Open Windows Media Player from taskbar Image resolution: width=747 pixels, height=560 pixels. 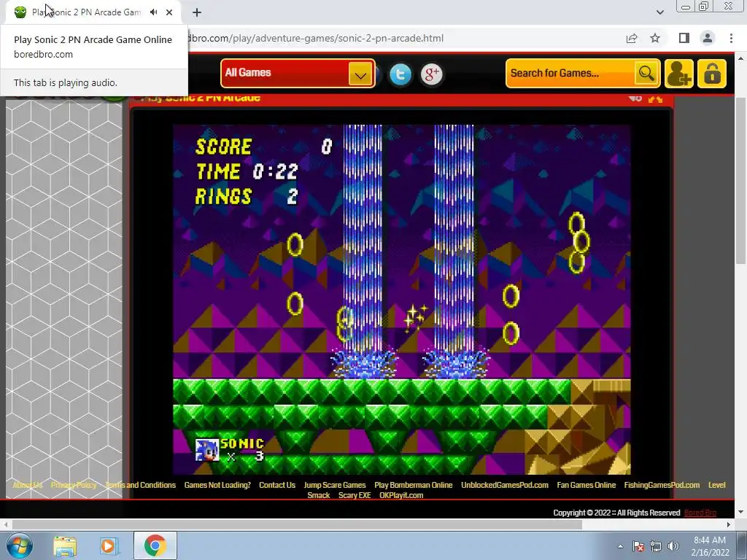[109, 545]
